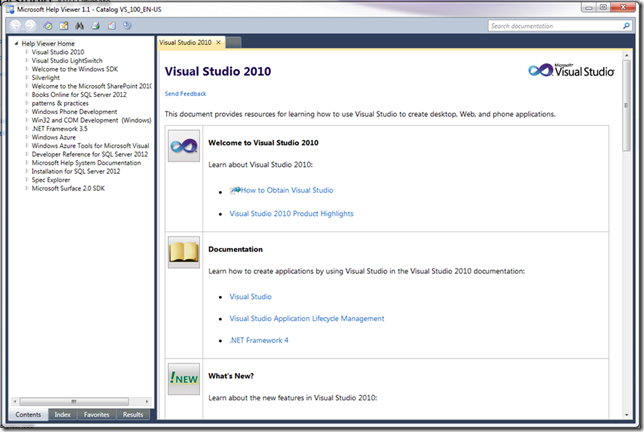Image resolution: width=644 pixels, height=432 pixels.
Task: Open the Visual Studio documentation link
Action: (x=251, y=296)
